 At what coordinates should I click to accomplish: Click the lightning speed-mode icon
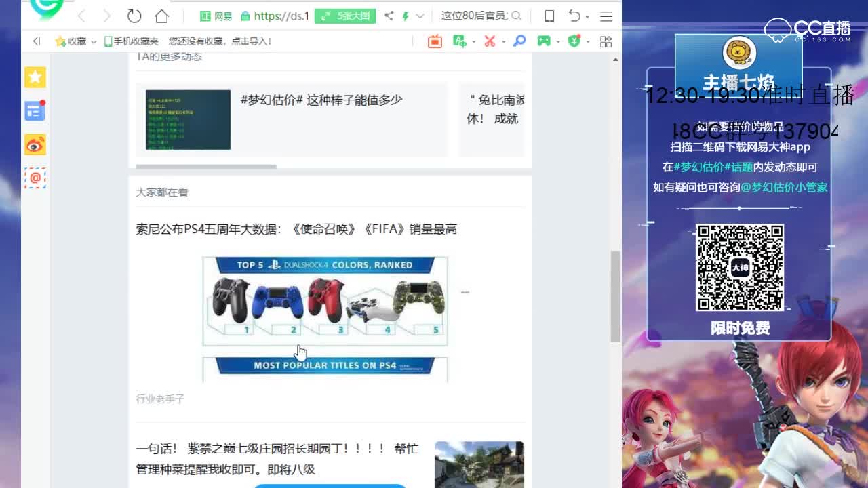406,16
